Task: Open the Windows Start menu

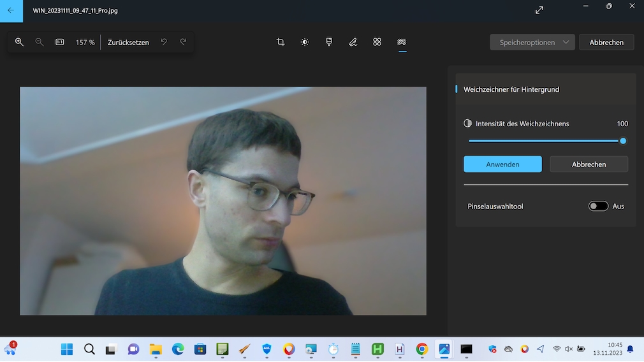Action: coord(67,349)
